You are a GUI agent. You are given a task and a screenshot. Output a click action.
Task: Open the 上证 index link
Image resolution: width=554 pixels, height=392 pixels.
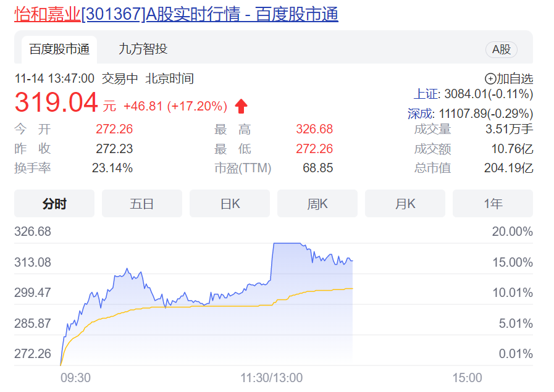coord(426,94)
